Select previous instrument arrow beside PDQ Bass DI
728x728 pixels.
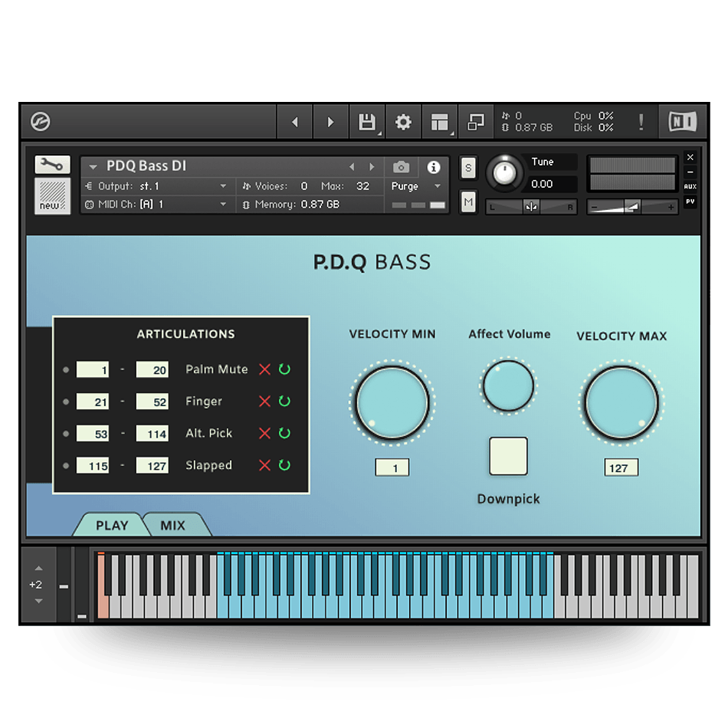tap(352, 167)
